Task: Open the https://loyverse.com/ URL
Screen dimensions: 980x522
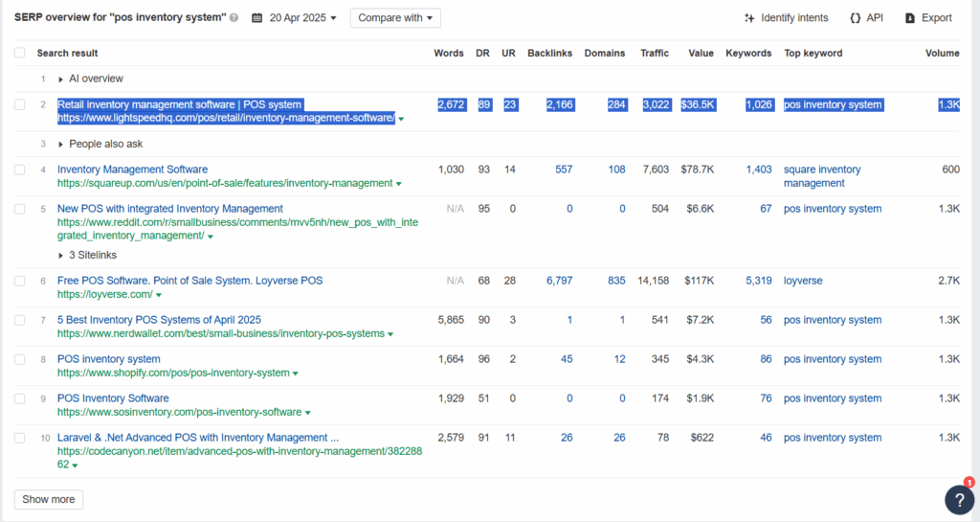Action: pos(105,294)
